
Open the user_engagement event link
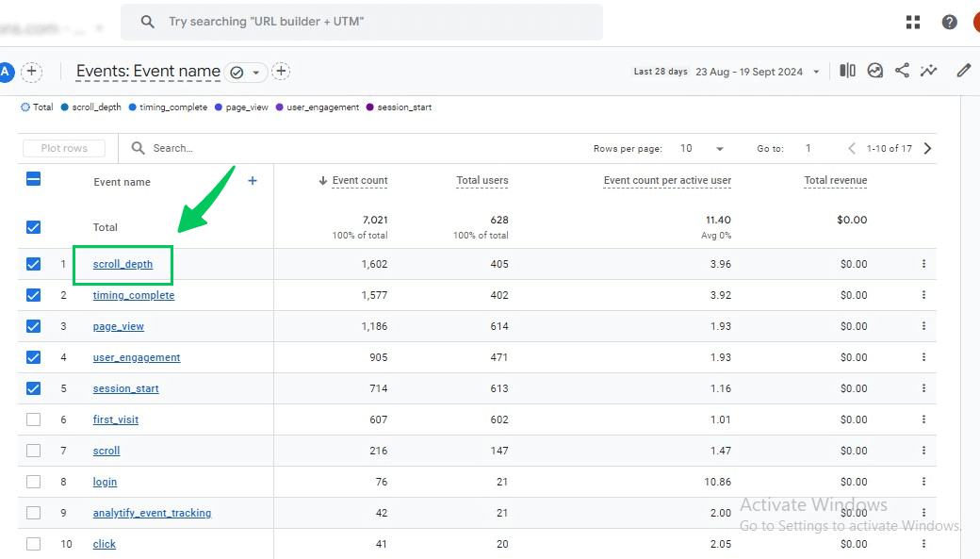tap(137, 357)
